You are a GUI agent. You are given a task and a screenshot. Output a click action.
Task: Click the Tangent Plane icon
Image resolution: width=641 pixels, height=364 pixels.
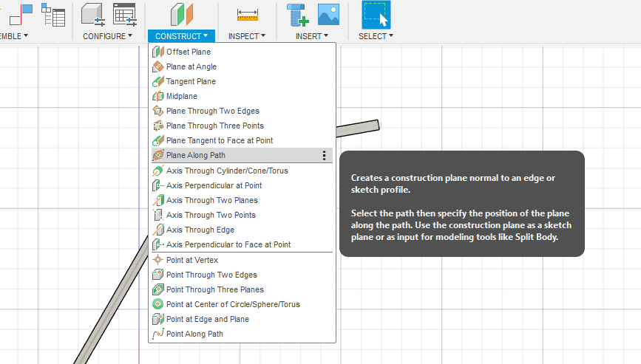(x=158, y=81)
